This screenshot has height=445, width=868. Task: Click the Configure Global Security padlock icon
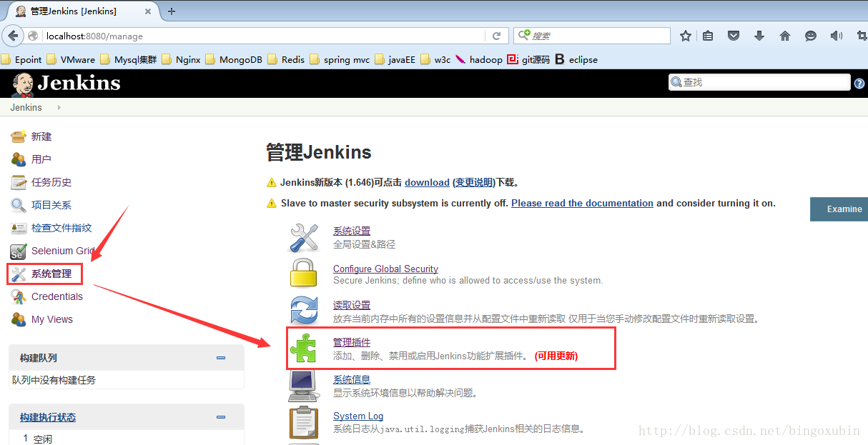click(304, 274)
